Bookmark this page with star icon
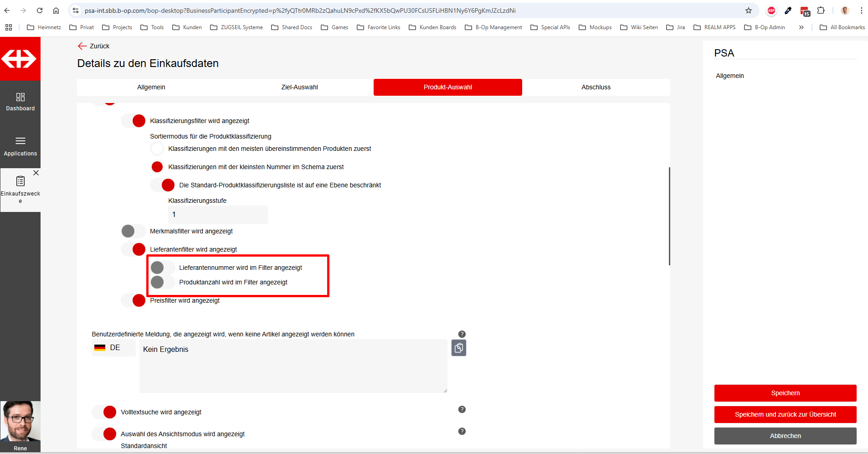Viewport: 868px width, 454px height. click(x=748, y=10)
